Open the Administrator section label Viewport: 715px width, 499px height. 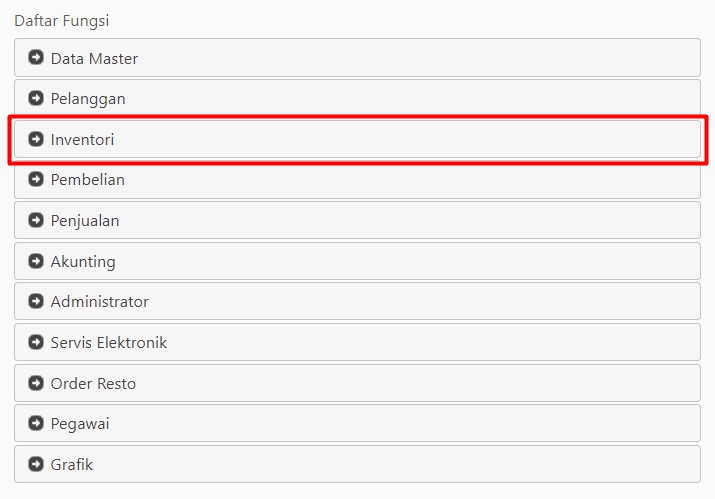tap(99, 301)
